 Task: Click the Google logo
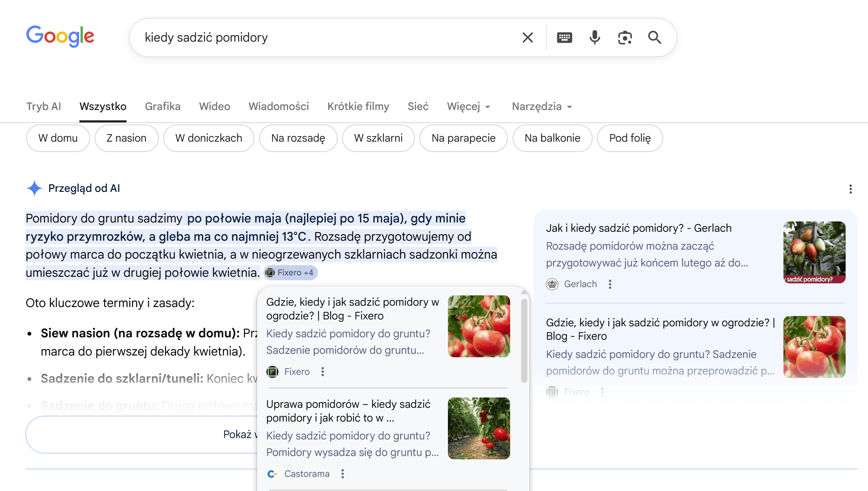61,36
